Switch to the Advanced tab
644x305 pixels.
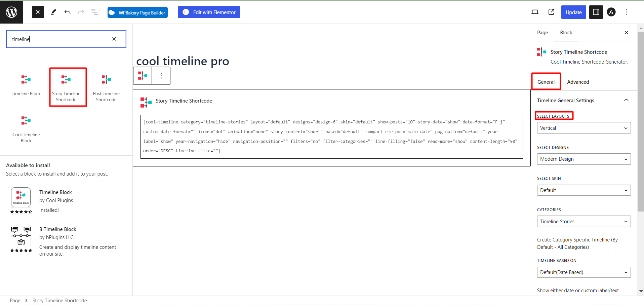[x=578, y=82]
